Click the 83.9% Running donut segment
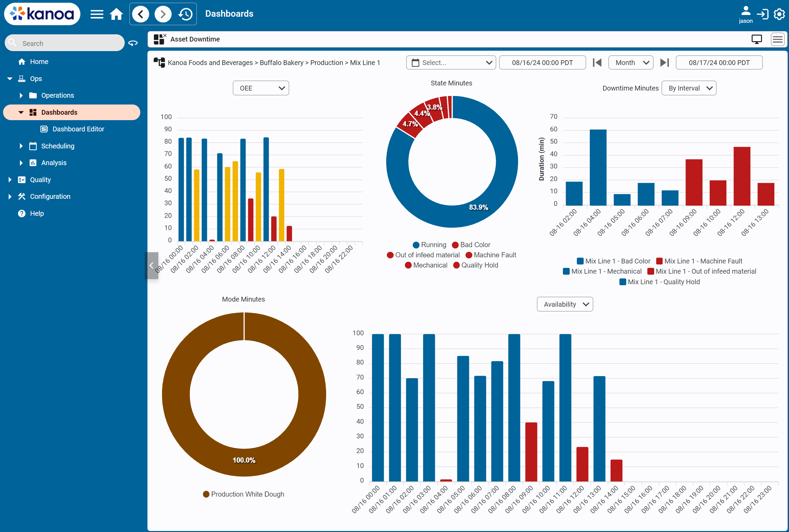The width and height of the screenshot is (789, 532). pos(478,207)
